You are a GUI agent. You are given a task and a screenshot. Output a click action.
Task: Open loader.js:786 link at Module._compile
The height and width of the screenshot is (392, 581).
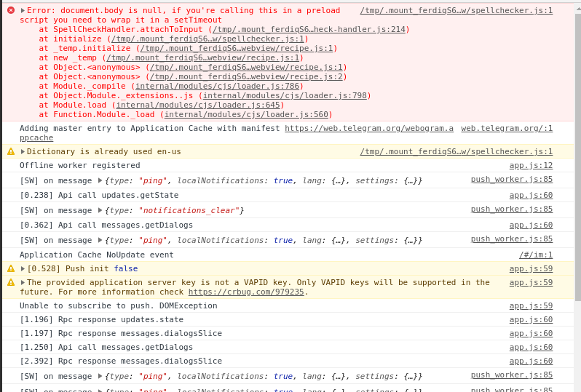tap(217, 87)
